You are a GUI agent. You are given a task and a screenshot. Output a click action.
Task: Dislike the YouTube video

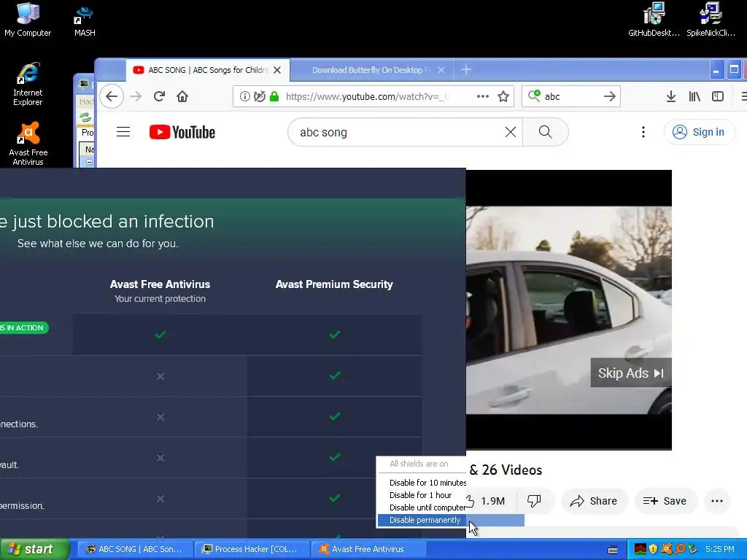534,501
